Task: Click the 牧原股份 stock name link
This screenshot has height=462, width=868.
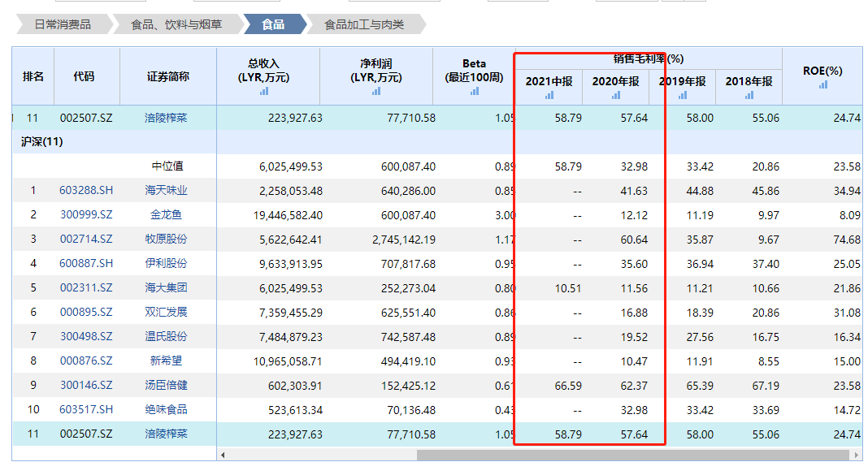Action: tap(167, 240)
